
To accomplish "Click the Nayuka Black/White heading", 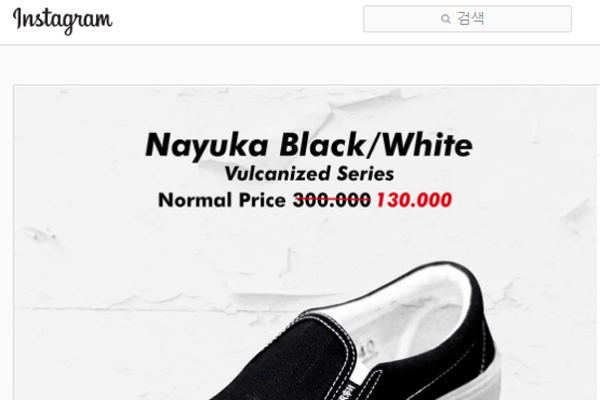I will coord(309,145).
